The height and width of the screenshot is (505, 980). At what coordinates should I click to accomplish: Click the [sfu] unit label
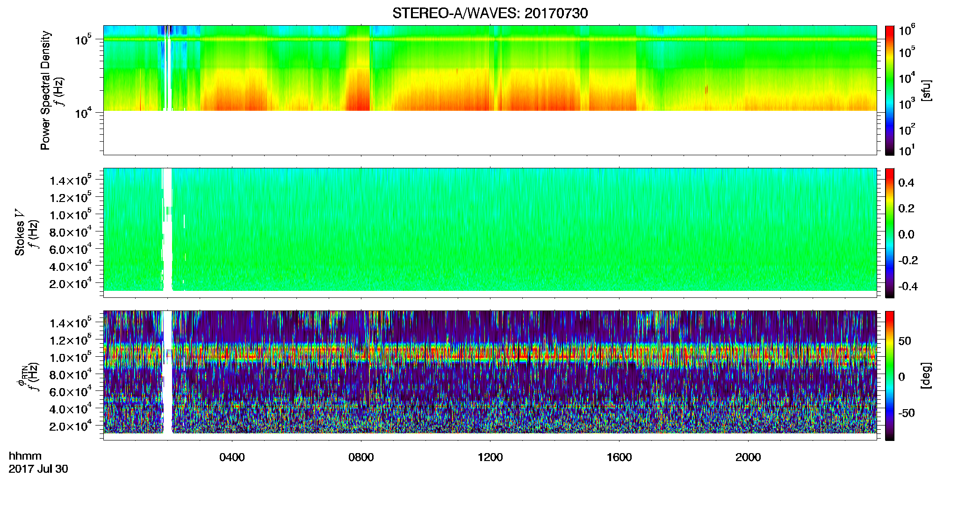pyautogui.click(x=925, y=90)
